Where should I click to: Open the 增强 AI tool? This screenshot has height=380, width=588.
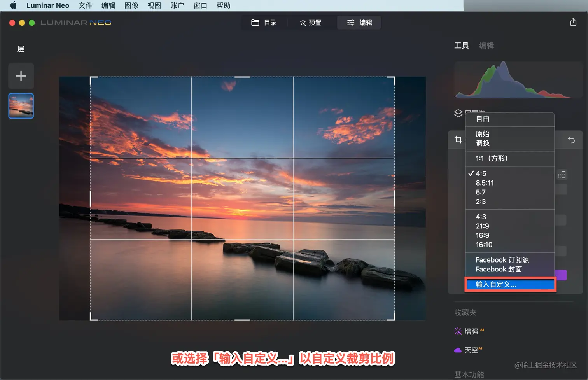coord(469,331)
